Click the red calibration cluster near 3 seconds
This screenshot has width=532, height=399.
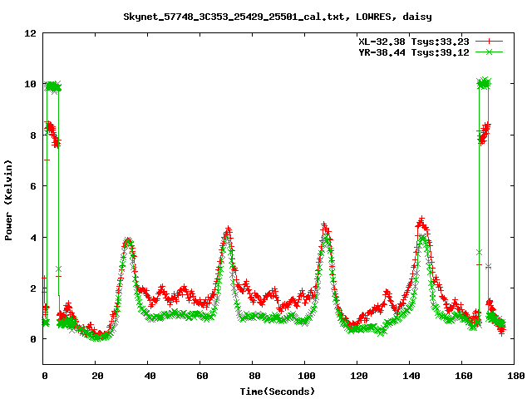(x=52, y=135)
